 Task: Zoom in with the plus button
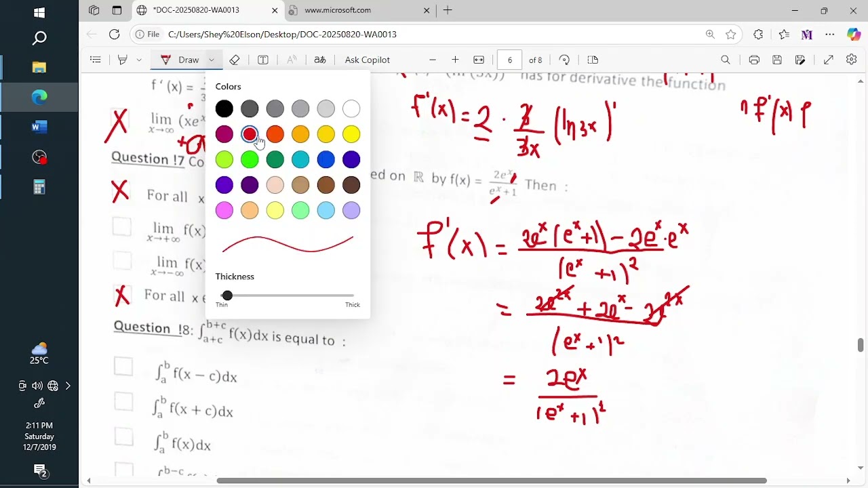pos(455,60)
